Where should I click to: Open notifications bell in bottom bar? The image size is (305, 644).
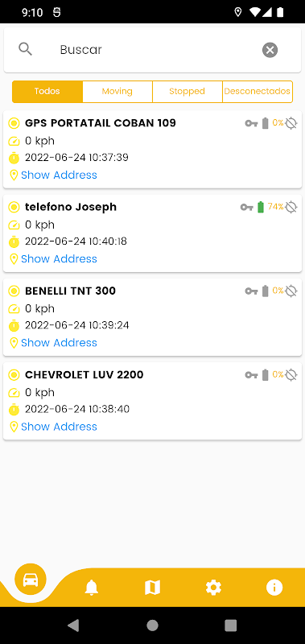click(92, 588)
